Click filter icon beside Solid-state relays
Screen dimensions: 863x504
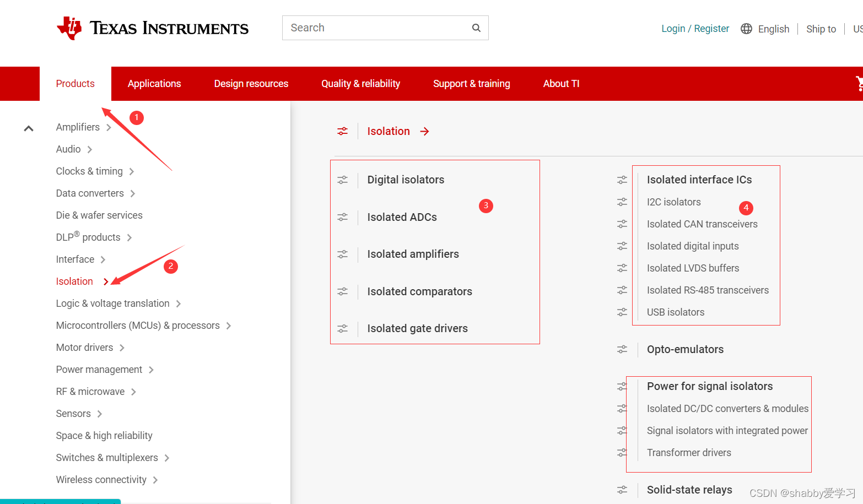click(x=622, y=490)
